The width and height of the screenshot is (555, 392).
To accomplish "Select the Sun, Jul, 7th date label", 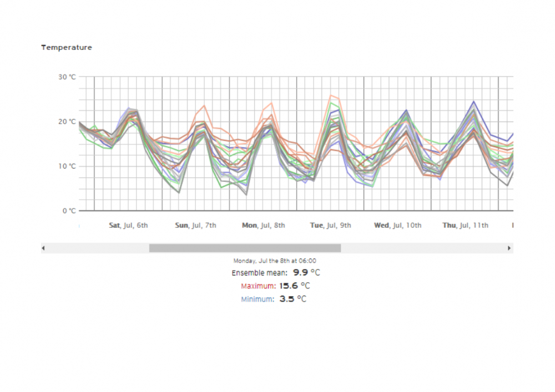I will point(195,226).
